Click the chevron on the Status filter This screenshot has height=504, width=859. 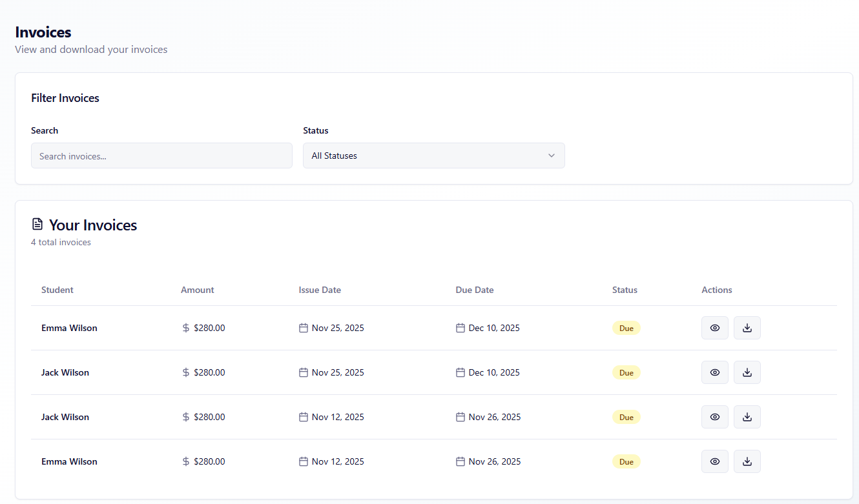(x=552, y=156)
